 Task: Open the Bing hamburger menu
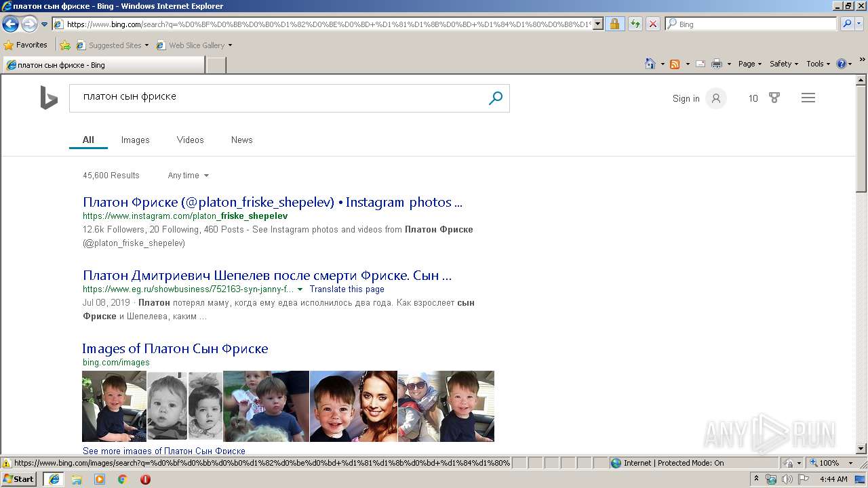[808, 98]
